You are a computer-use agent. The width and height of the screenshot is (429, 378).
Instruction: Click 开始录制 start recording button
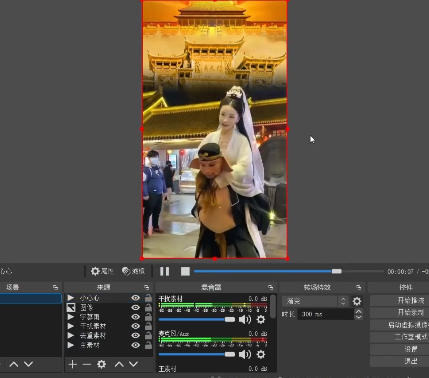(x=399, y=312)
